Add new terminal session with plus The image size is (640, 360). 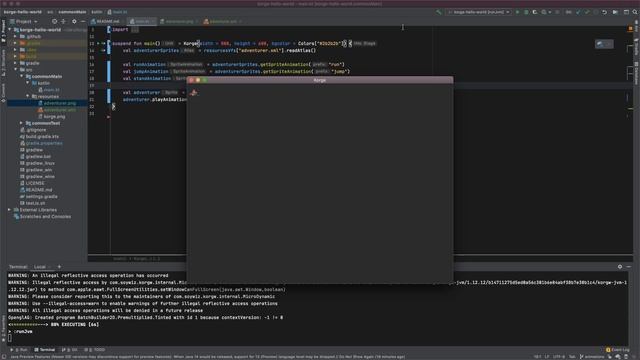[x=59, y=267]
